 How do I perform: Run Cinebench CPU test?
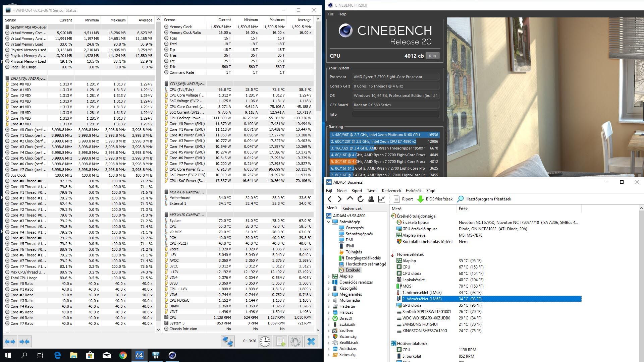[x=432, y=56]
